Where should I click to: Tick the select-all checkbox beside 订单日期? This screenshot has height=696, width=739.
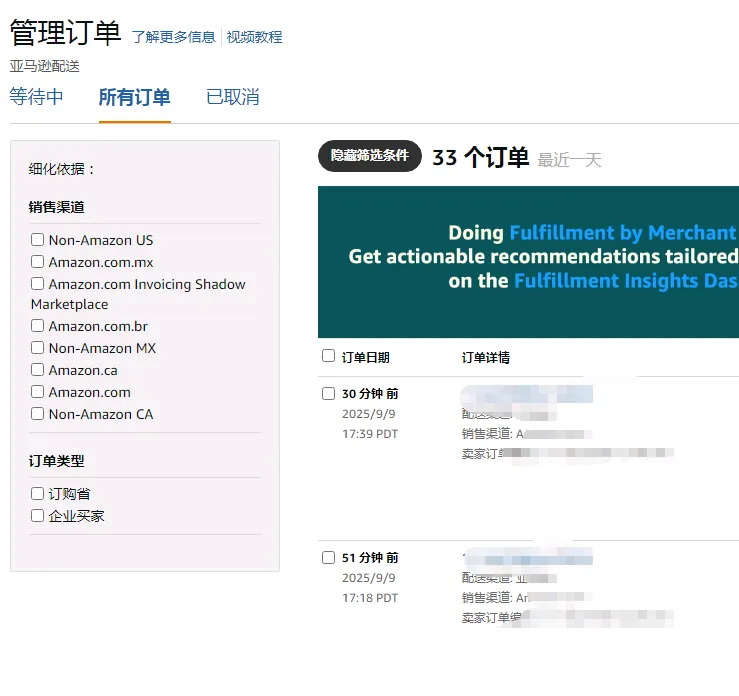click(329, 356)
